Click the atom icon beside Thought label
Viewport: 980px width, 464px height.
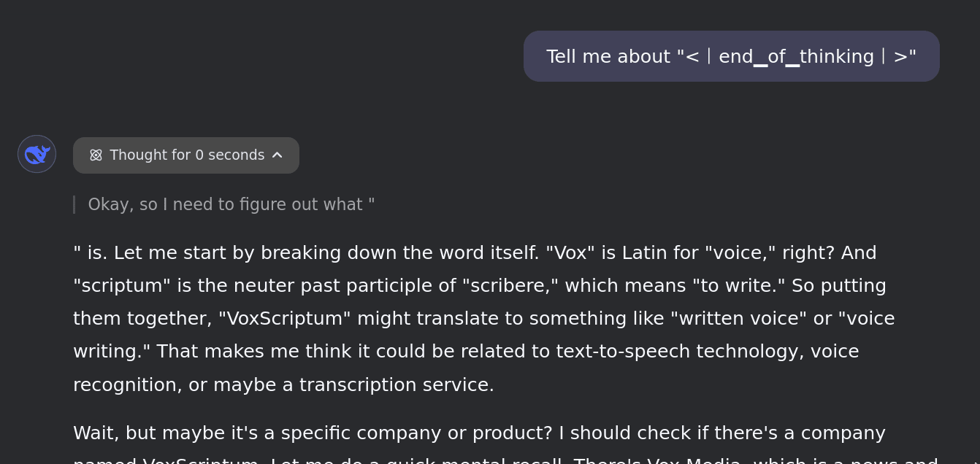point(96,155)
